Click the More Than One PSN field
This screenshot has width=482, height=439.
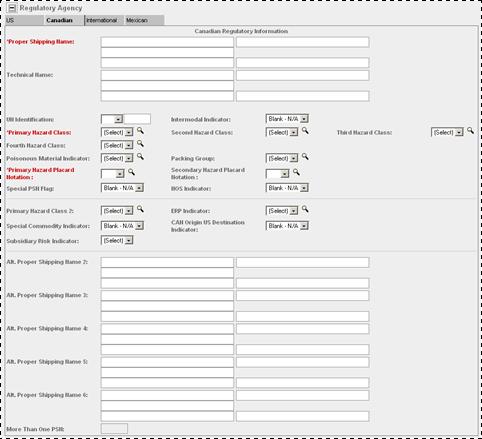(114, 429)
